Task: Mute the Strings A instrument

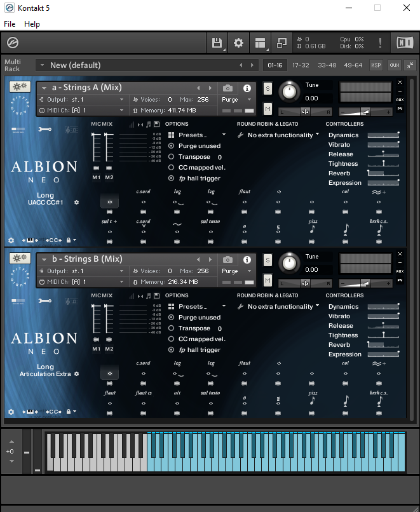Action: (268, 109)
